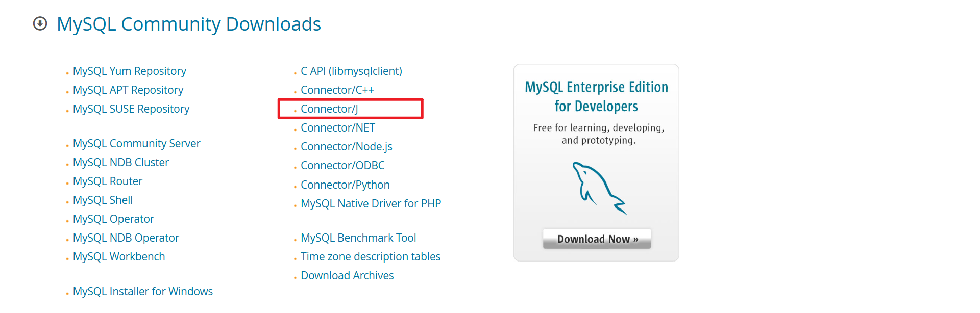This screenshot has height=313, width=980.
Task: Open C API (libmysqlclient) link
Action: pyautogui.click(x=351, y=71)
